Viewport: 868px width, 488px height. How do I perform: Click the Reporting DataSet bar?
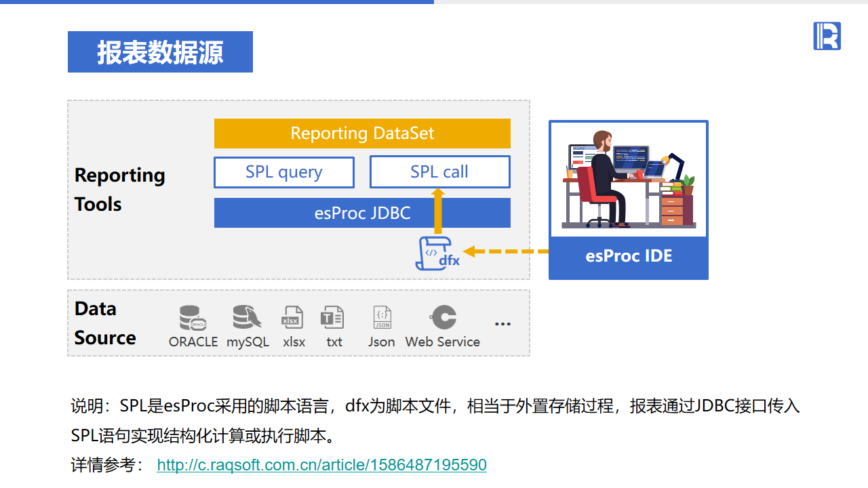coord(362,134)
